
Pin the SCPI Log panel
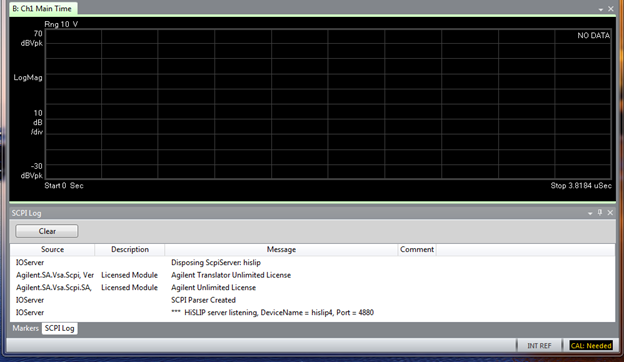tap(600, 213)
